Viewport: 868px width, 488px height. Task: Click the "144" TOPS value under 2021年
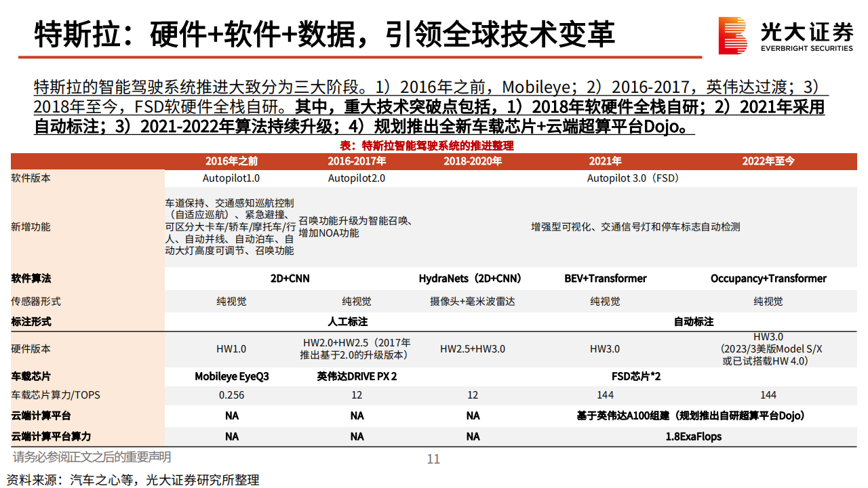coord(605,395)
